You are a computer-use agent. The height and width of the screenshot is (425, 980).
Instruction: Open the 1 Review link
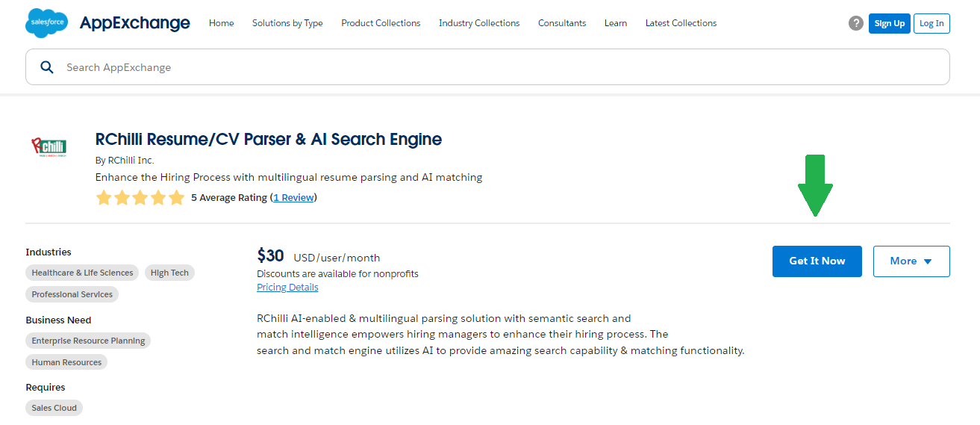(x=293, y=198)
